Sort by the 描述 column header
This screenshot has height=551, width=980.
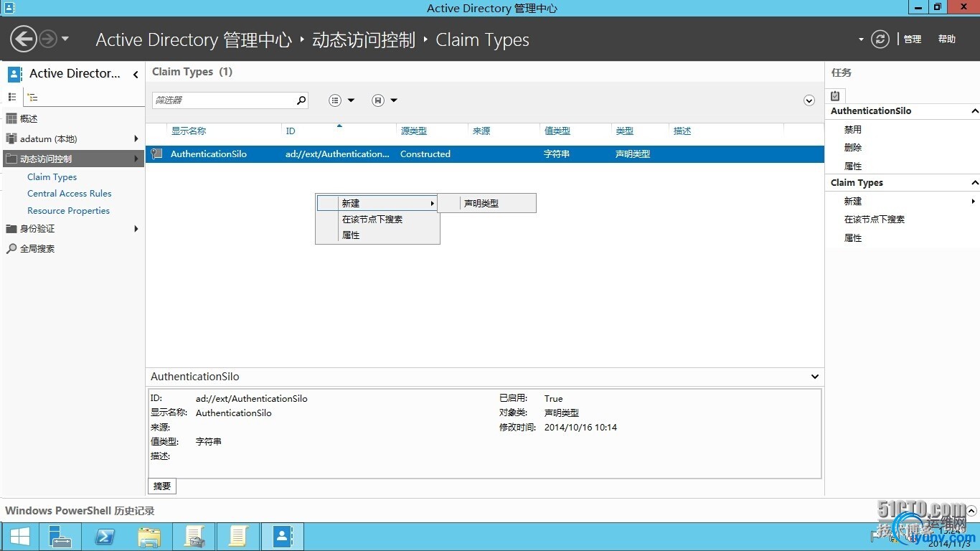coord(682,131)
